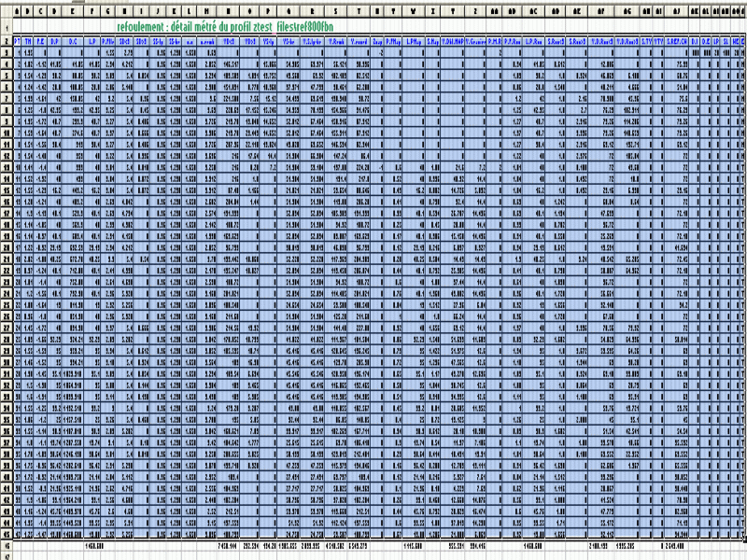Viewport: 747px width, 560px height.
Task: Select column Q header
Action: point(289,10)
